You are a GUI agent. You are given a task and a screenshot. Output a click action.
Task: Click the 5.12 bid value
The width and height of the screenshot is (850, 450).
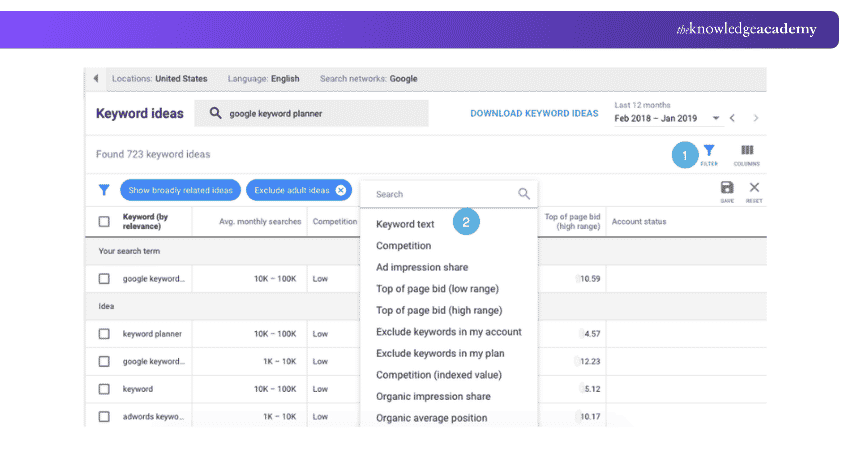591,389
